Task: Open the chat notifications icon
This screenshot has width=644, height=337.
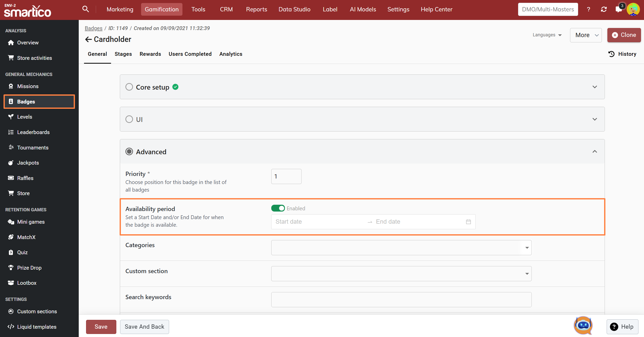Action: point(619,9)
